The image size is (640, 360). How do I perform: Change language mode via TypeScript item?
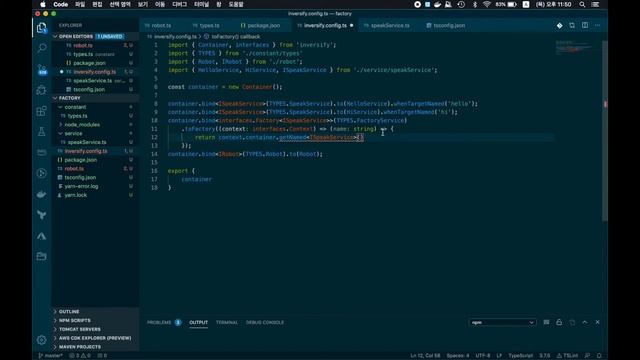tap(520, 356)
